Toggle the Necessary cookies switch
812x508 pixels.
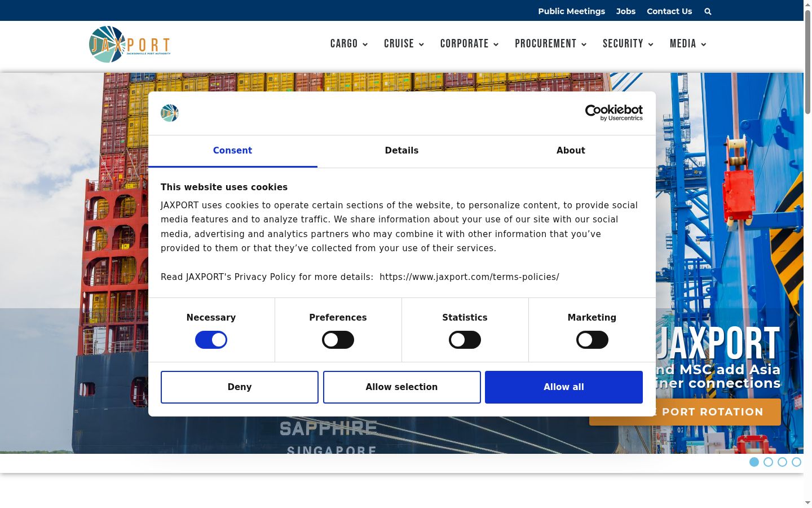point(211,340)
